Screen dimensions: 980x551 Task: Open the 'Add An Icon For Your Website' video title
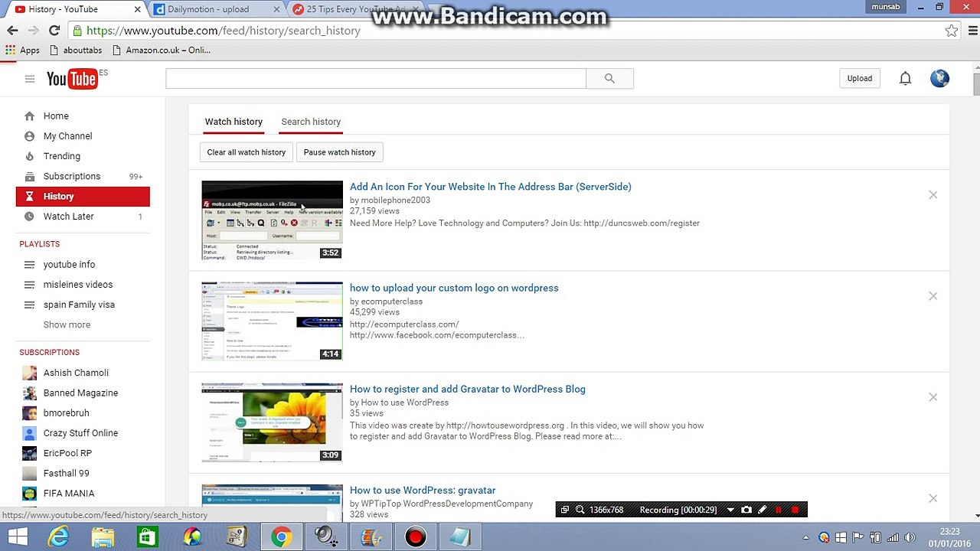(490, 187)
